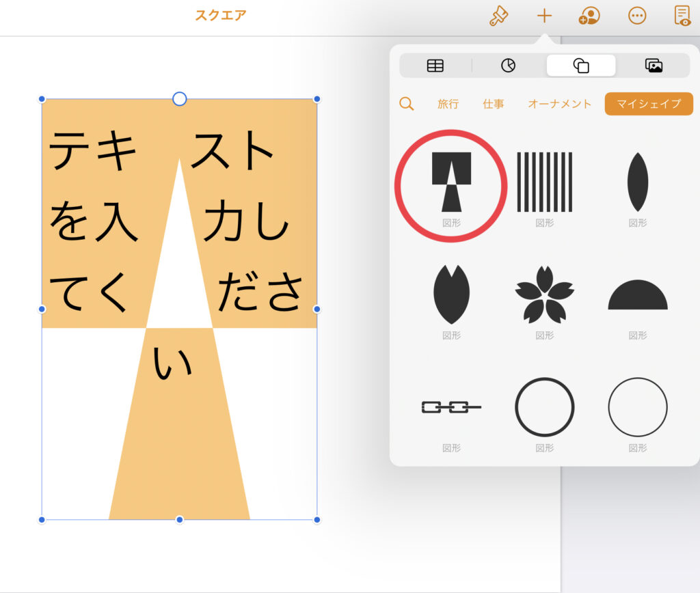Insert the single notched petal shape
Screen dimensions: 700x593
pos(451,294)
